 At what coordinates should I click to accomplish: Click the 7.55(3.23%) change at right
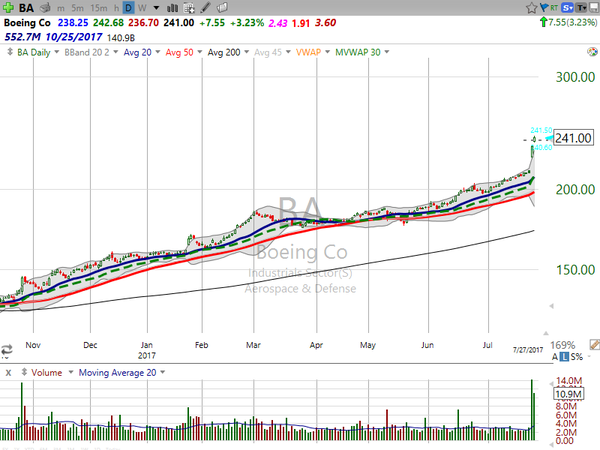pyautogui.click(x=572, y=23)
